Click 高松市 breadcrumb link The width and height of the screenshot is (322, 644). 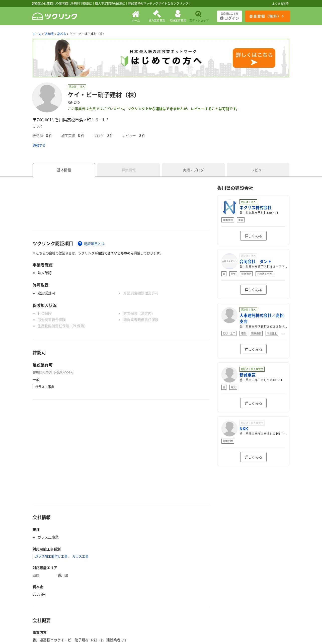point(62,34)
